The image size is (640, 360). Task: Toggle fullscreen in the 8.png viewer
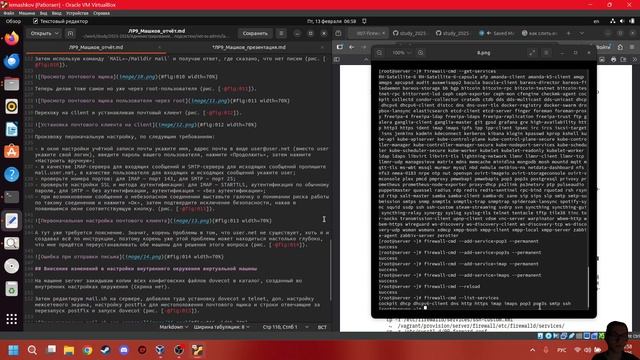531,53
